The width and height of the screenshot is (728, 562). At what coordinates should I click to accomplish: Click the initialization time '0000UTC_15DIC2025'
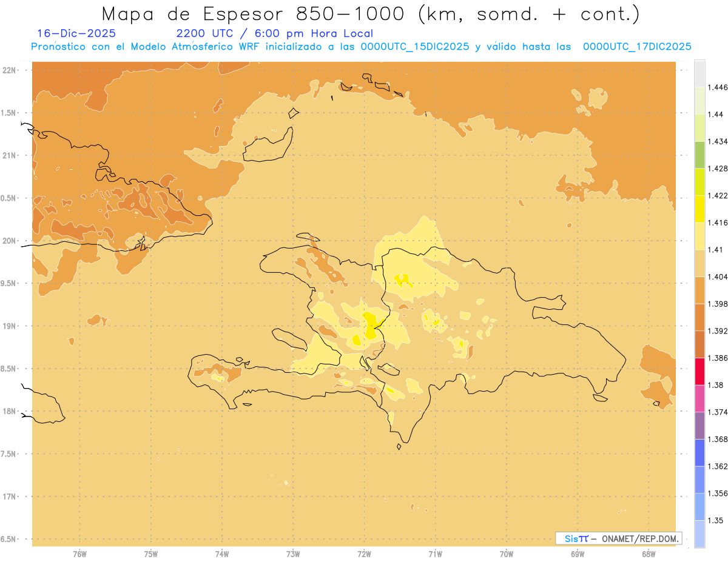click(x=414, y=47)
